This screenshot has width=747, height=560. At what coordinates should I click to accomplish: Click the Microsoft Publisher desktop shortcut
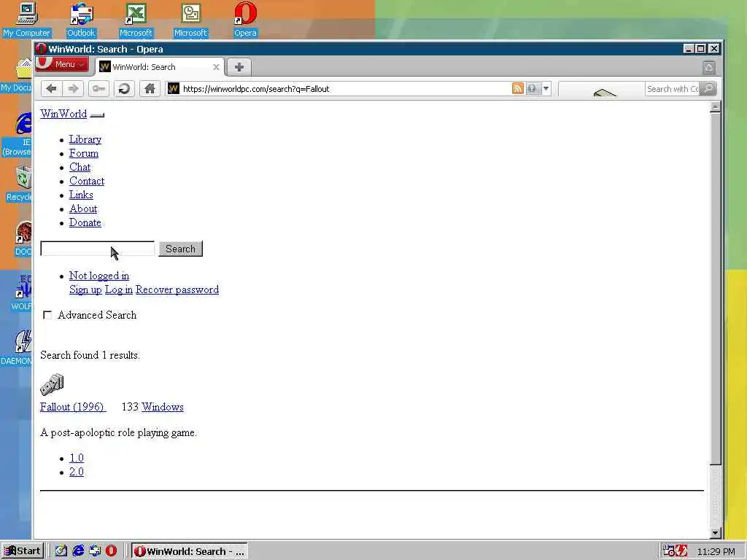190,20
